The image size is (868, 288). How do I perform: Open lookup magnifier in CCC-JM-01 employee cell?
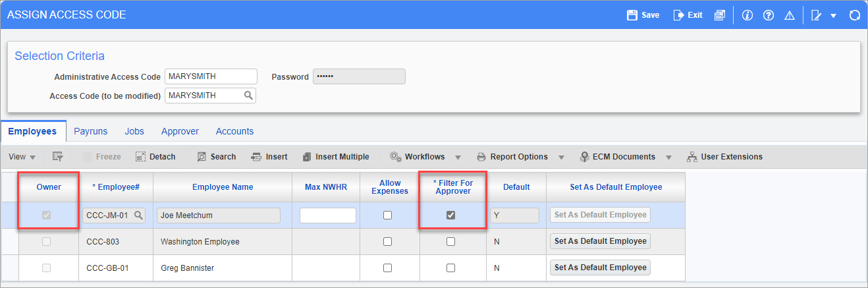(138, 215)
